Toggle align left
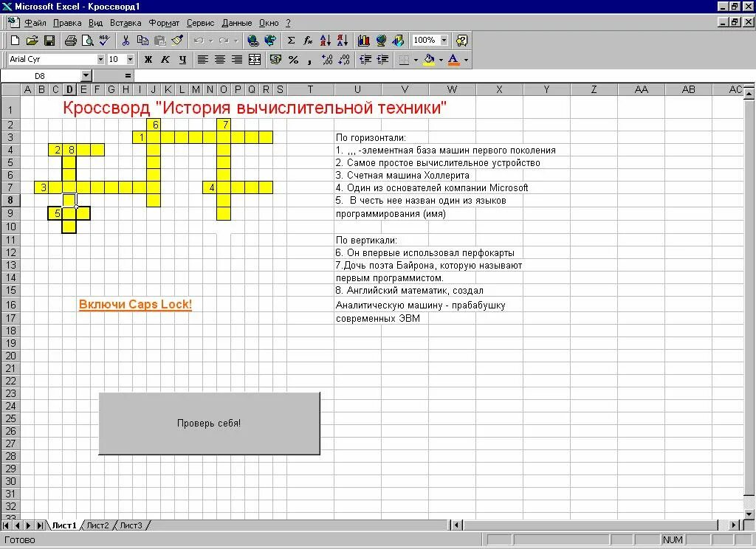 (203, 59)
